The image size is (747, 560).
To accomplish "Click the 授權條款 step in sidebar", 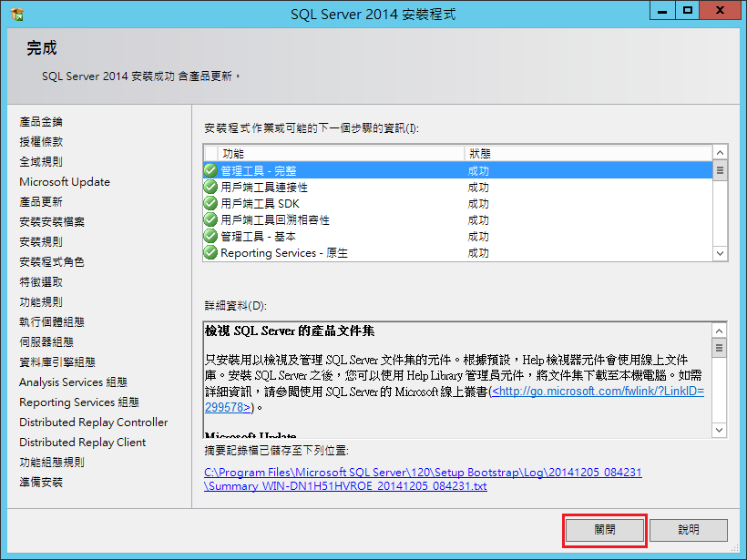I will (41, 142).
